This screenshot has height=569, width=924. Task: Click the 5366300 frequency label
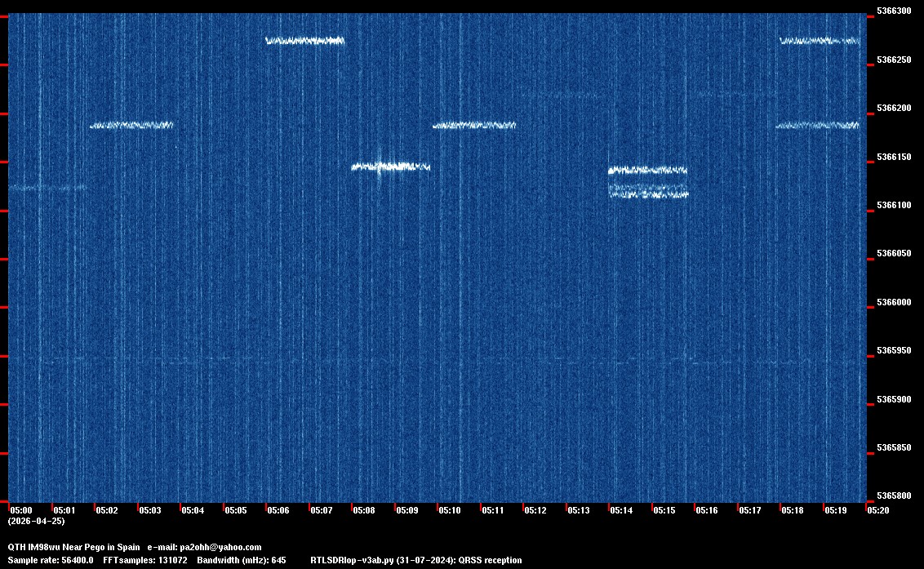[x=893, y=11]
